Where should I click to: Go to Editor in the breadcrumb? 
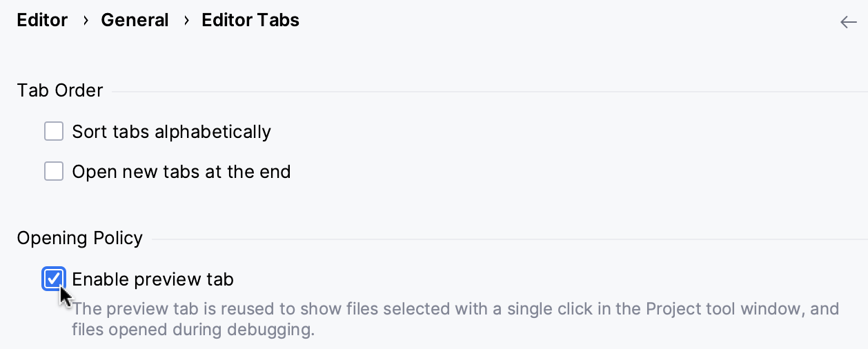(42, 21)
